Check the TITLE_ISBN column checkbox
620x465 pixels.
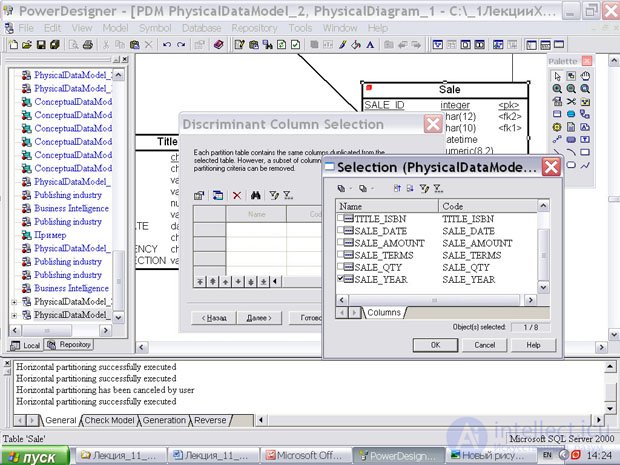pos(340,218)
